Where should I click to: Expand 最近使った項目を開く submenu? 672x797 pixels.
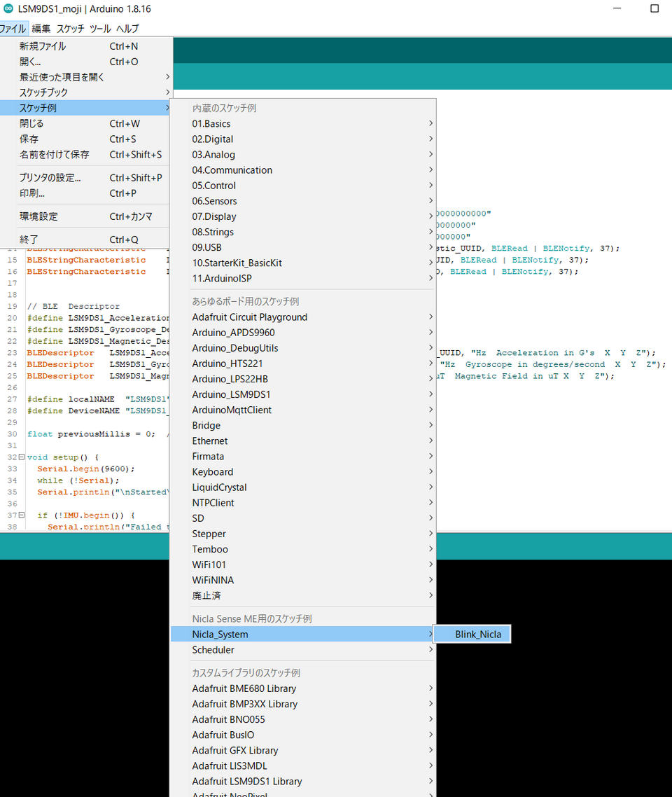pos(62,77)
